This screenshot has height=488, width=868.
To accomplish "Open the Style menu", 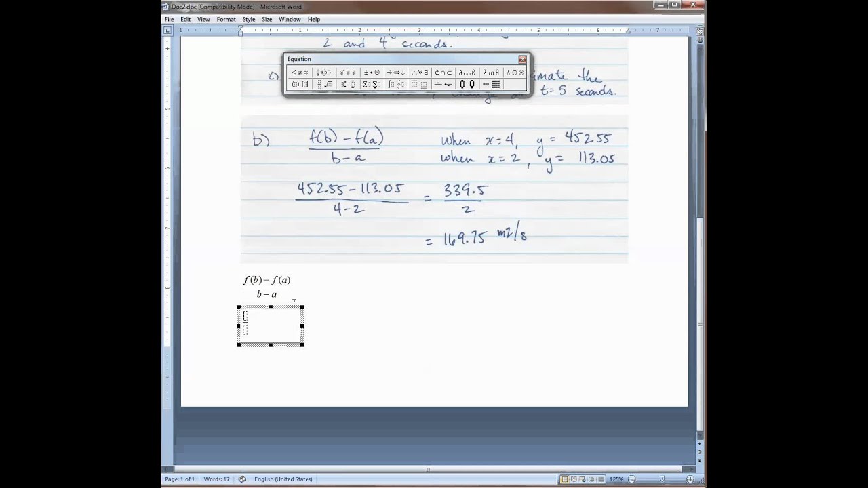I will point(249,19).
